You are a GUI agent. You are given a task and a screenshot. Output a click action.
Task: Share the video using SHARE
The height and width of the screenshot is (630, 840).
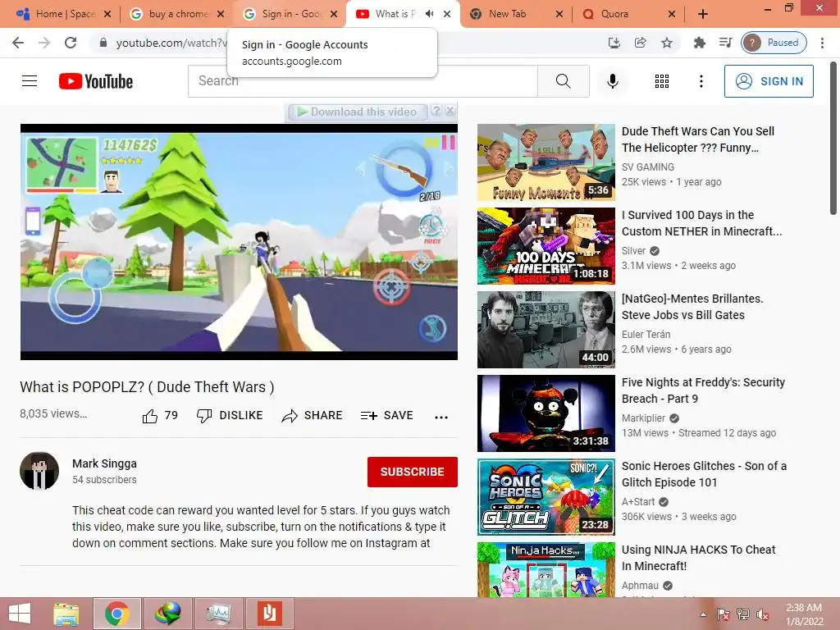312,416
